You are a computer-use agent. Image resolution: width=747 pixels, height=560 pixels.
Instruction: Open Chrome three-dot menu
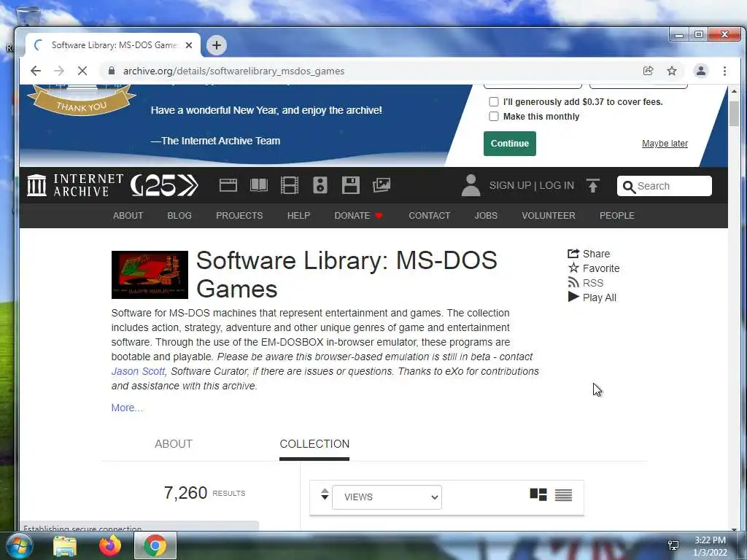pos(724,71)
